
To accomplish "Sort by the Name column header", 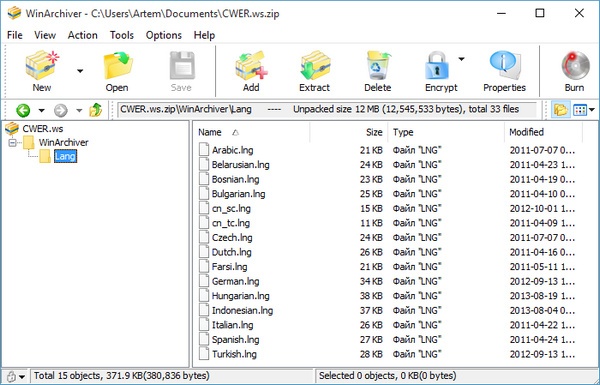I will pos(251,132).
